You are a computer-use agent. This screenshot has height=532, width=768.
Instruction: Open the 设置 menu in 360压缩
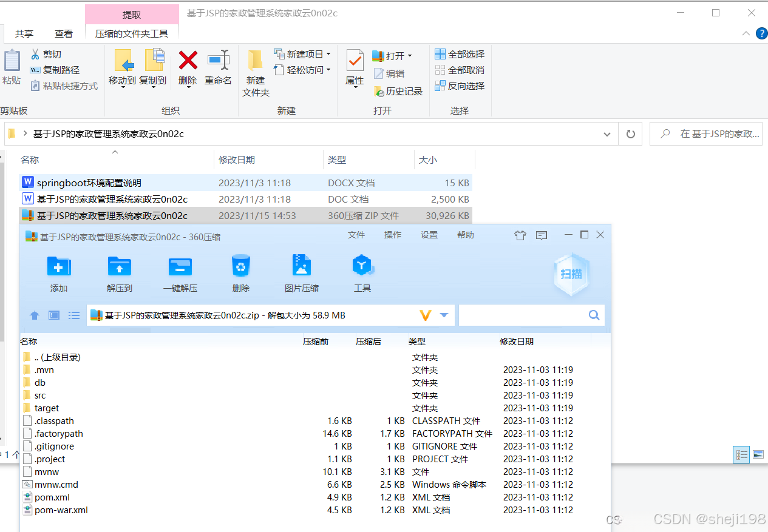[429, 235]
